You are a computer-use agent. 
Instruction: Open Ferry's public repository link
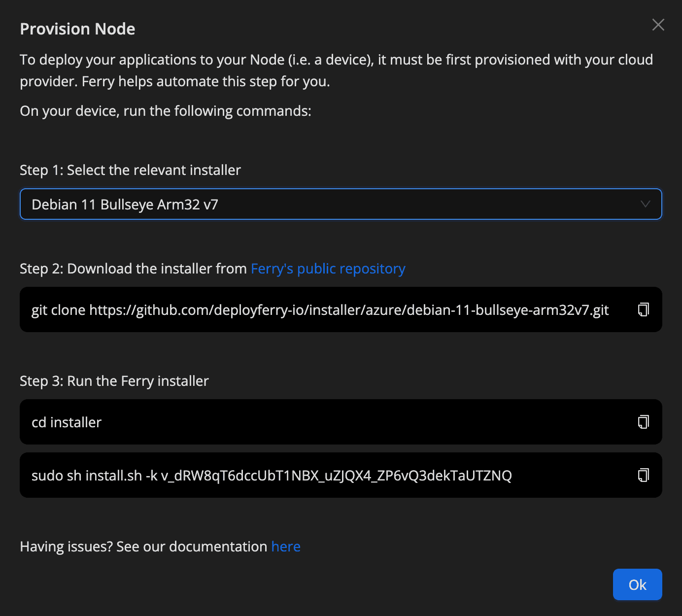[x=328, y=269]
